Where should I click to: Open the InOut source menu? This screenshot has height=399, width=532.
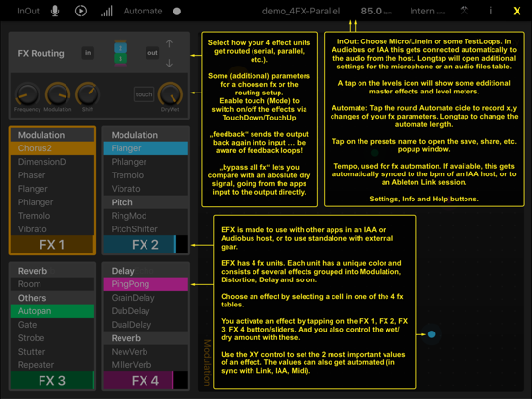pos(28,12)
